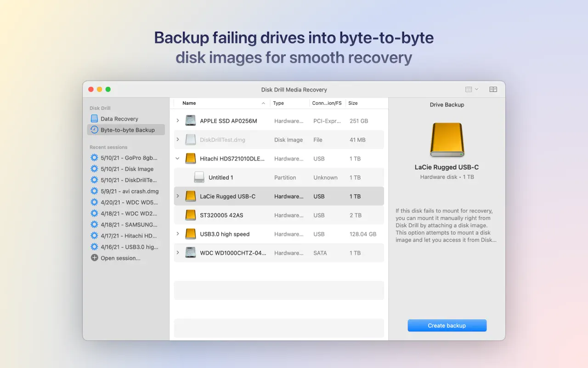
Task: Expand DiskDrillTest.dmg row
Action: point(178,140)
